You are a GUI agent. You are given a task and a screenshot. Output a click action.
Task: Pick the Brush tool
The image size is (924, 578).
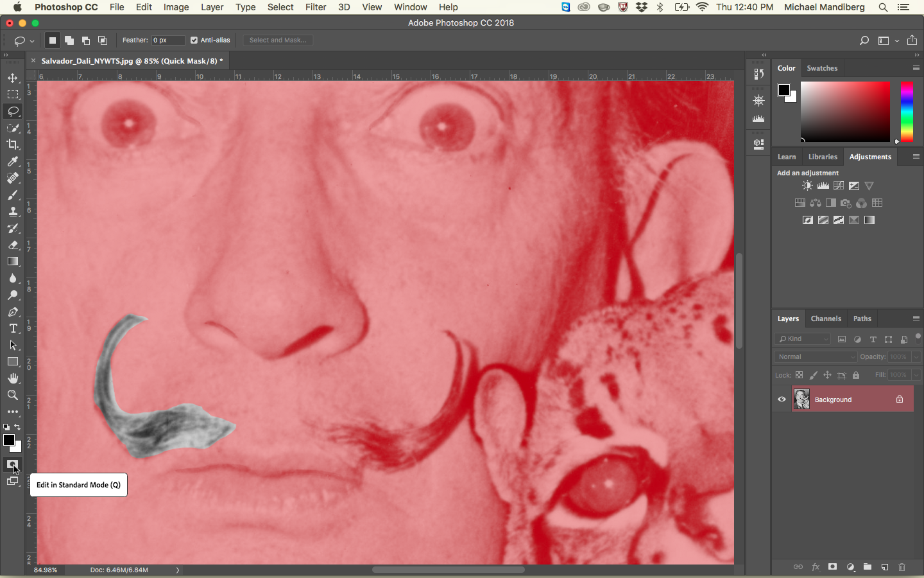coord(13,195)
